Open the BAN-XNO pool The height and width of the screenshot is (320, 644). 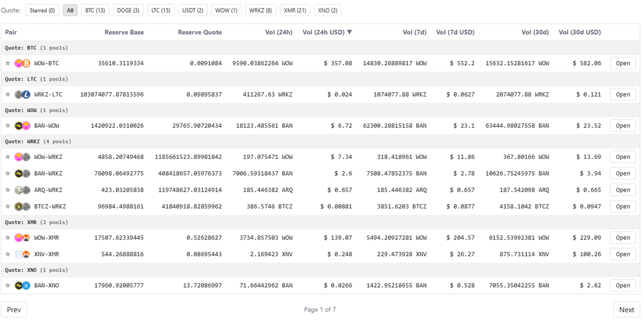pyautogui.click(x=623, y=285)
